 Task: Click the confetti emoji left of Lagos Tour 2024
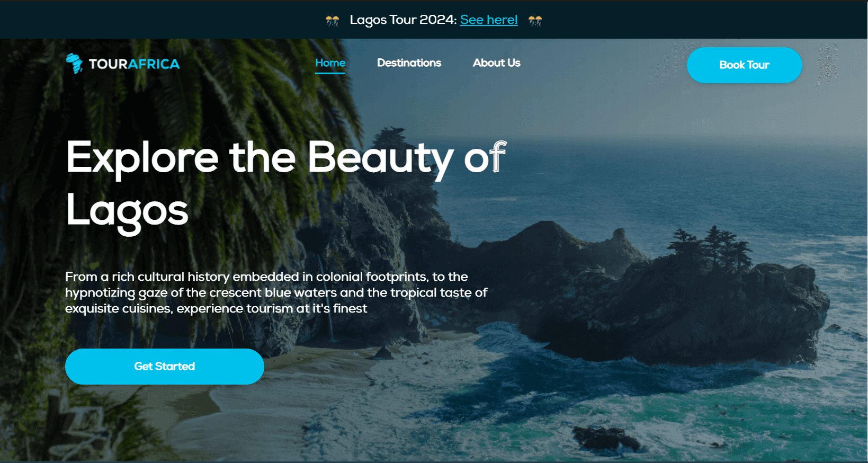click(x=332, y=21)
